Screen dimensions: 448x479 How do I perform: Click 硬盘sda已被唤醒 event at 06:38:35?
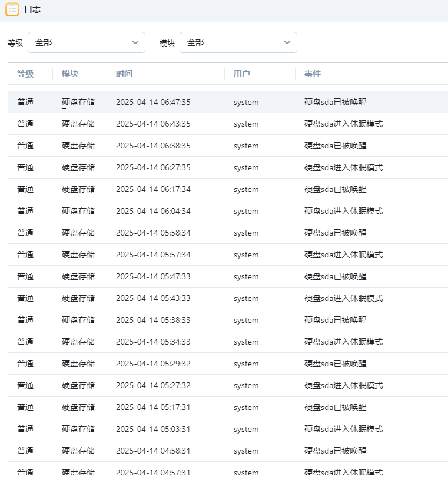click(x=336, y=146)
